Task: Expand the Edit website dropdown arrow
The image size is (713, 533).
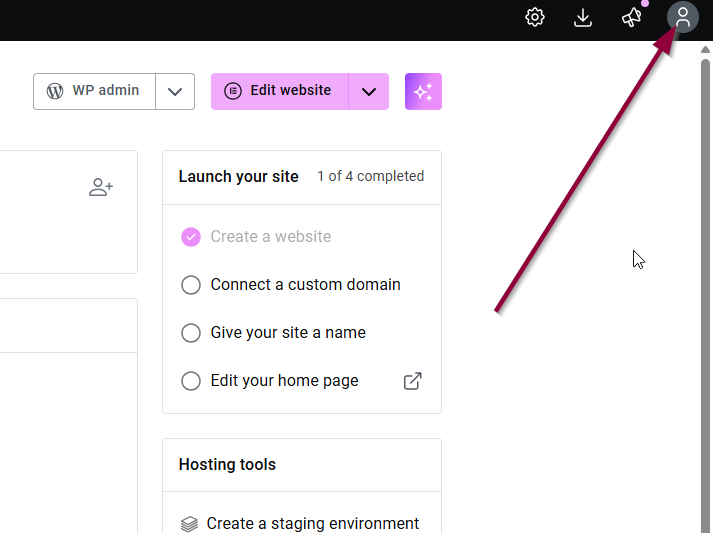Action: [x=368, y=91]
